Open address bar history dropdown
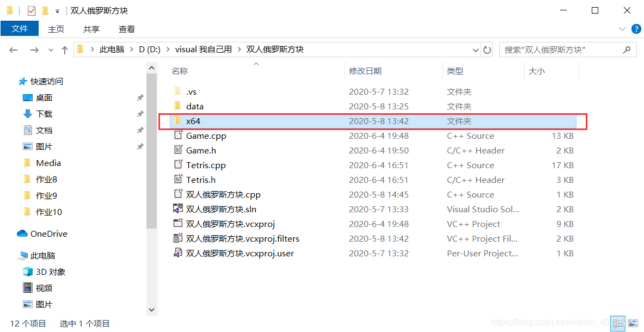This screenshot has width=644, height=332. [x=476, y=50]
